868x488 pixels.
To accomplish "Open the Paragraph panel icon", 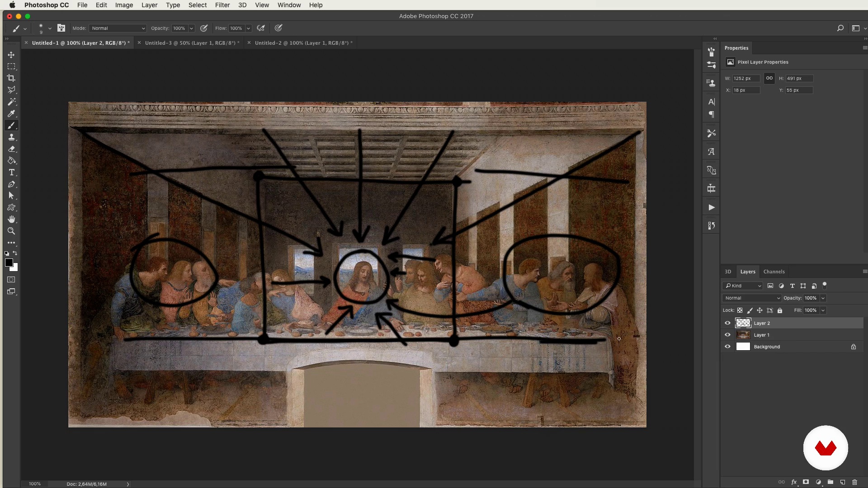I will (x=711, y=115).
